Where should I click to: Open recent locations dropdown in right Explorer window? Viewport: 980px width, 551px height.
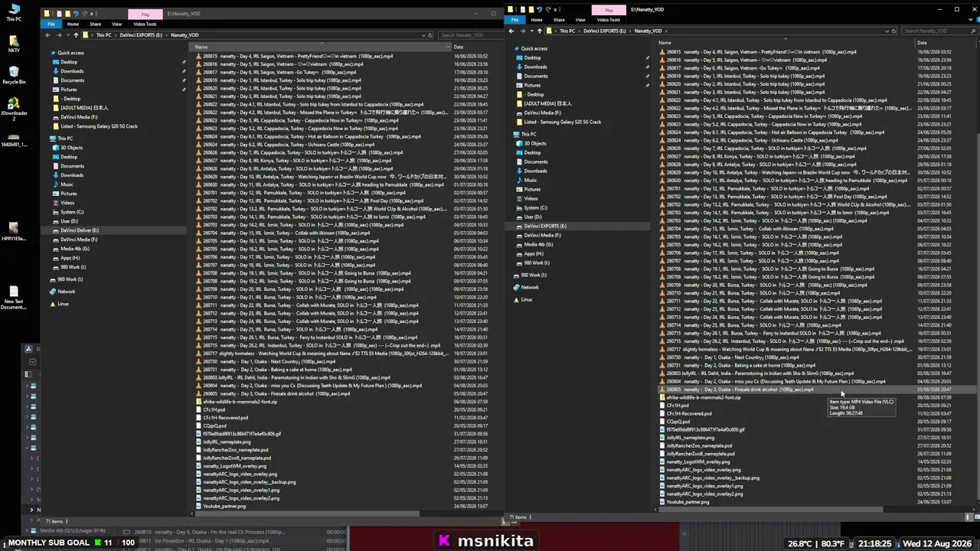(531, 31)
